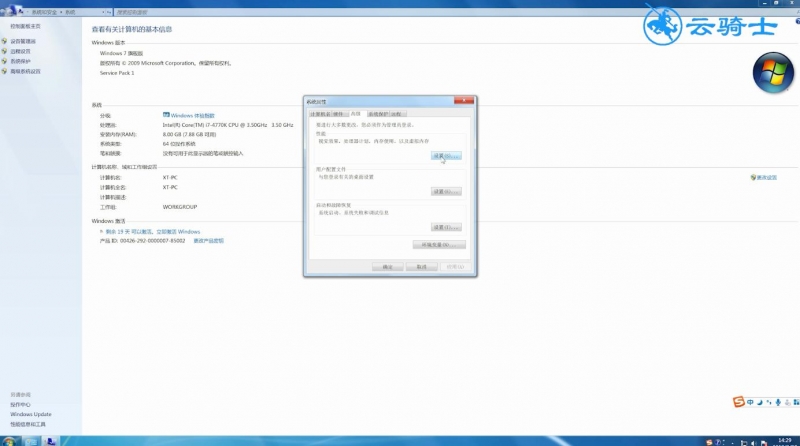Open the address bar history dropdown arrow
This screenshot has width=800, height=446.
tap(103, 12)
